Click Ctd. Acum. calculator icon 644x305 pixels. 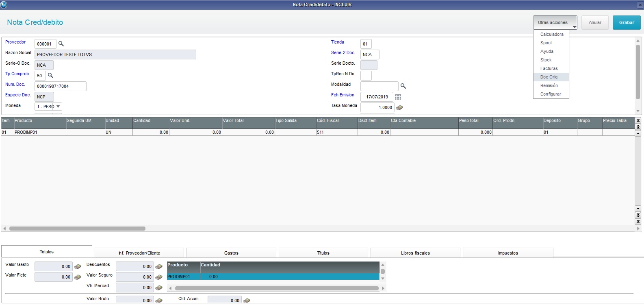[247, 300]
